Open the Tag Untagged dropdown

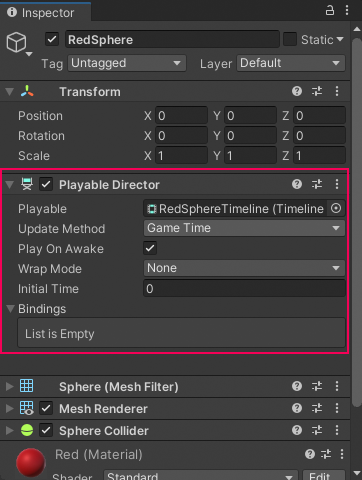tap(127, 63)
